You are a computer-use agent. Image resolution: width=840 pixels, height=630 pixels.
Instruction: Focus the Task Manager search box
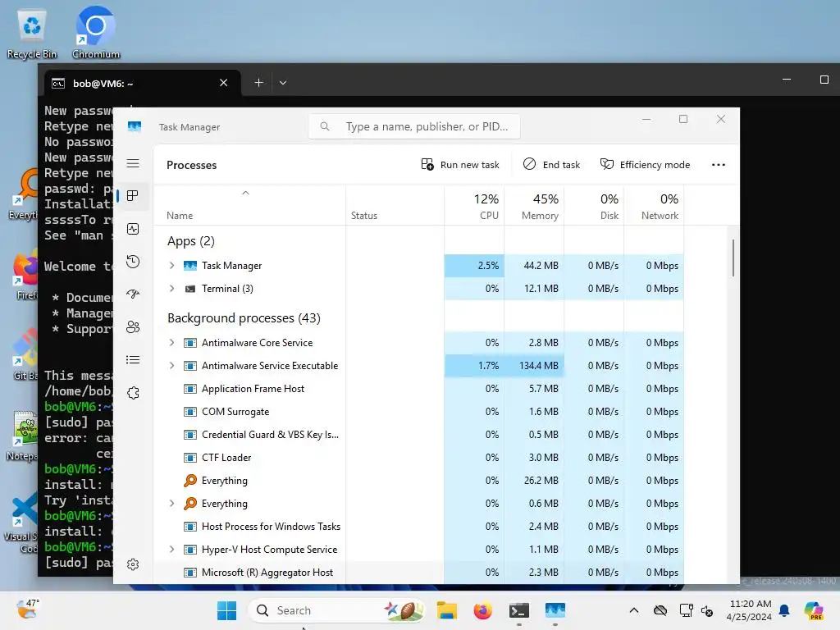414,126
